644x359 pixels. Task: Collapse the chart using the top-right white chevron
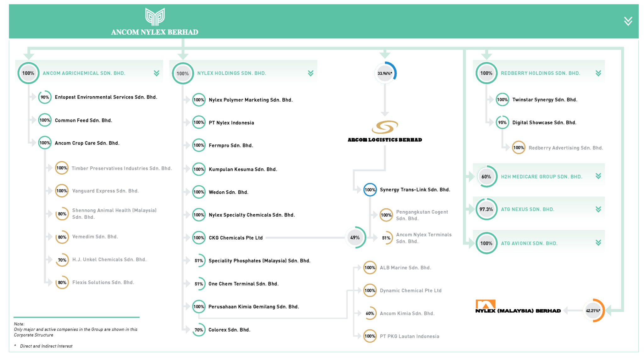pos(628,21)
